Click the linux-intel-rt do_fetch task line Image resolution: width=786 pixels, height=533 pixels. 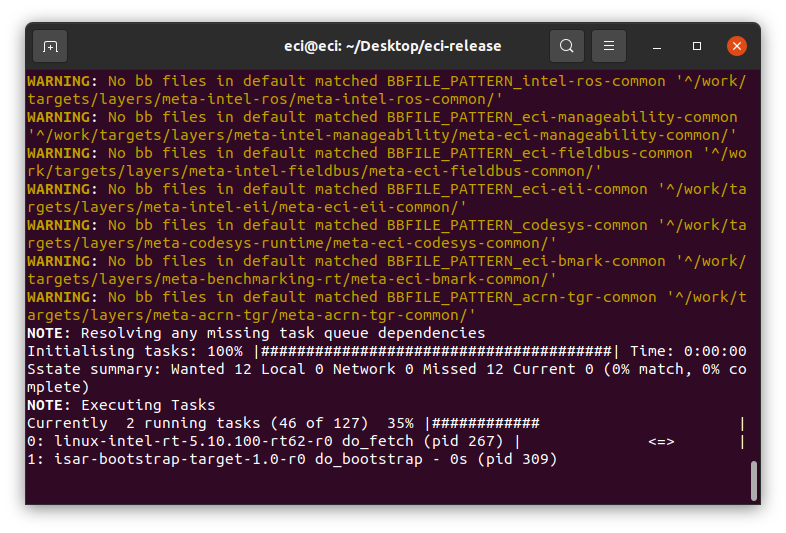click(x=386, y=441)
